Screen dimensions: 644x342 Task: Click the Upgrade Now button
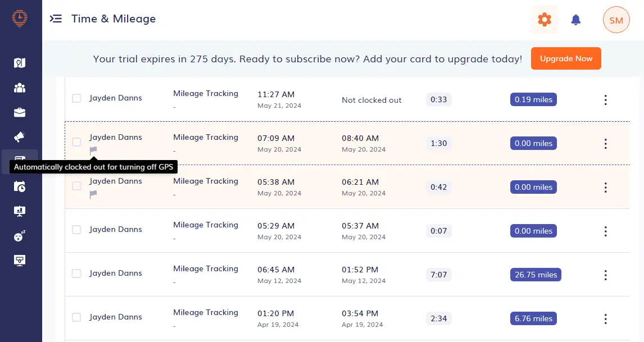[566, 58]
